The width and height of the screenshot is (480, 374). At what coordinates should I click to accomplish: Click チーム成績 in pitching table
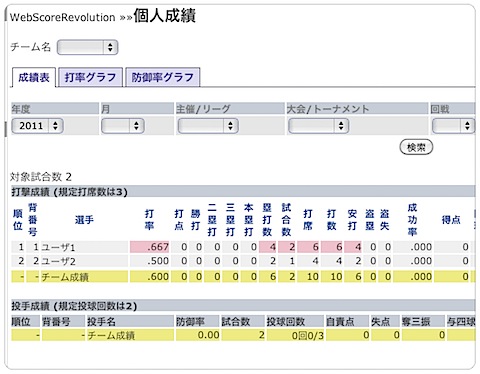click(x=111, y=335)
